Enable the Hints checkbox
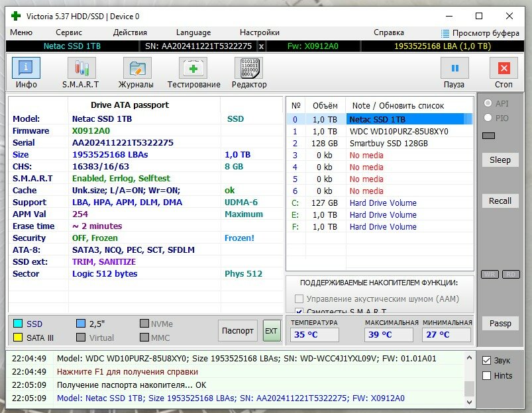 coord(486,375)
